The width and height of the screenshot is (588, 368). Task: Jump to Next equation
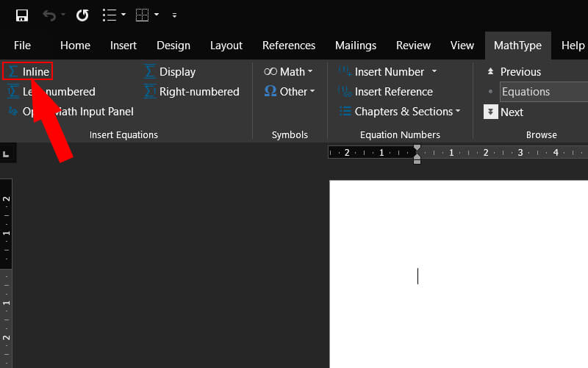(504, 112)
